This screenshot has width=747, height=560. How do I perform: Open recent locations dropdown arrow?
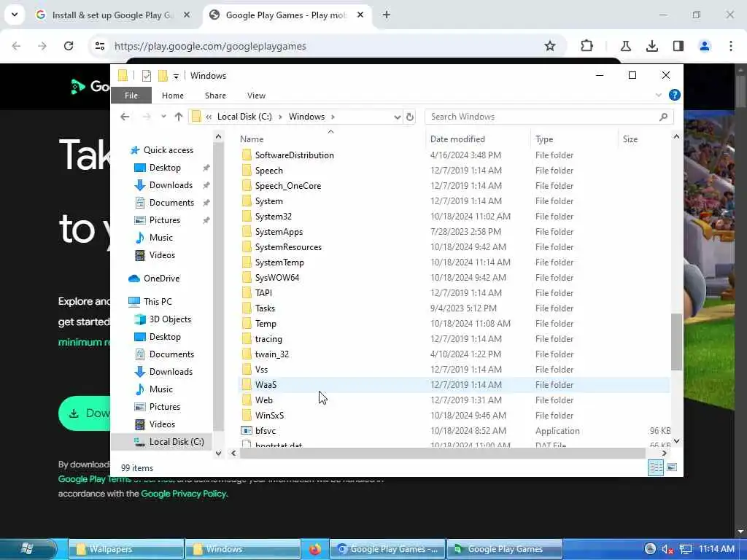pos(163,117)
